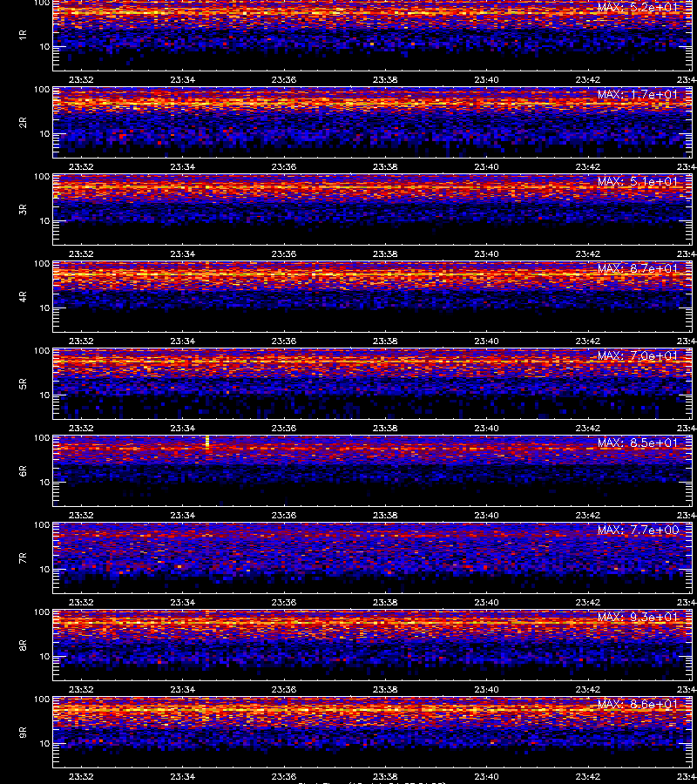
Task: Click the 23:34 tick label beneath panel 2R
Action: pyautogui.click(x=182, y=166)
